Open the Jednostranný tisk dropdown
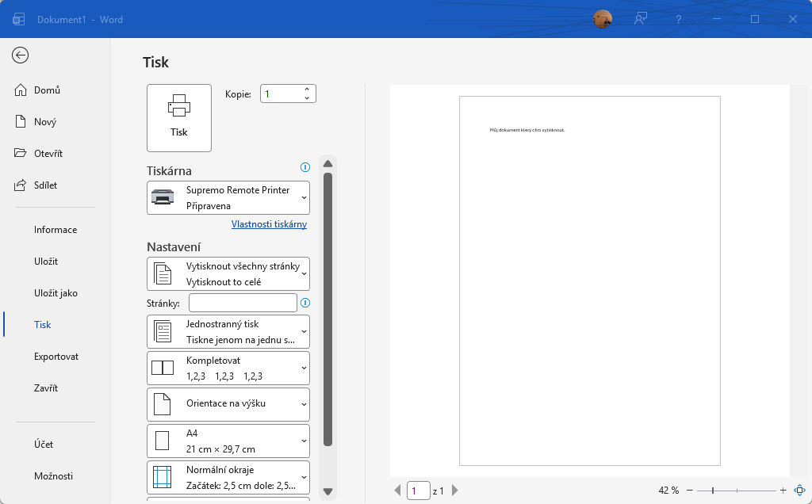Image resolution: width=812 pixels, height=504 pixels. pyautogui.click(x=228, y=331)
